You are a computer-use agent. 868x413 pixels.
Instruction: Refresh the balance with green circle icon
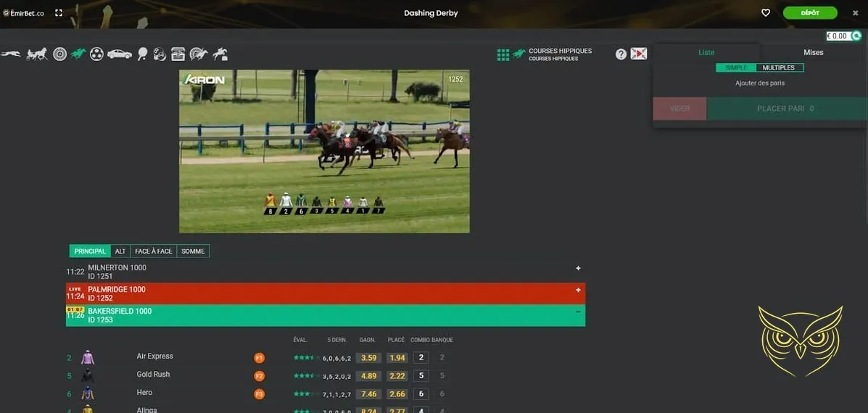click(856, 36)
